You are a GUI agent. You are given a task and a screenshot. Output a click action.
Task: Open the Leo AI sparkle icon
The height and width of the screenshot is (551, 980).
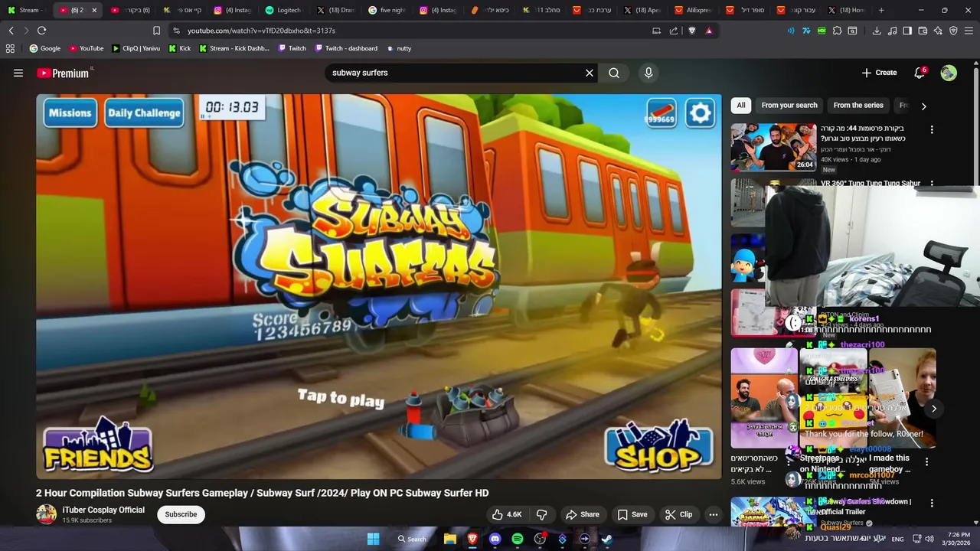click(938, 31)
